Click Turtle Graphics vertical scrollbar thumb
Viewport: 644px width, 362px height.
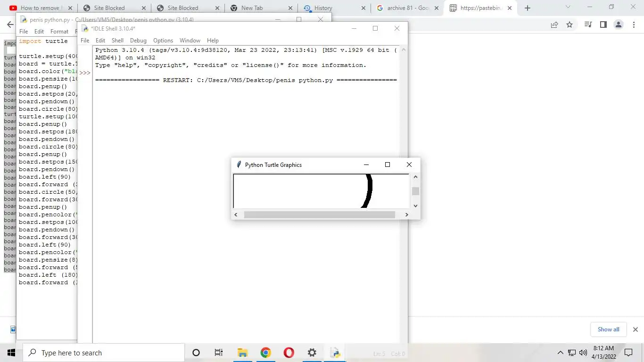point(415,191)
